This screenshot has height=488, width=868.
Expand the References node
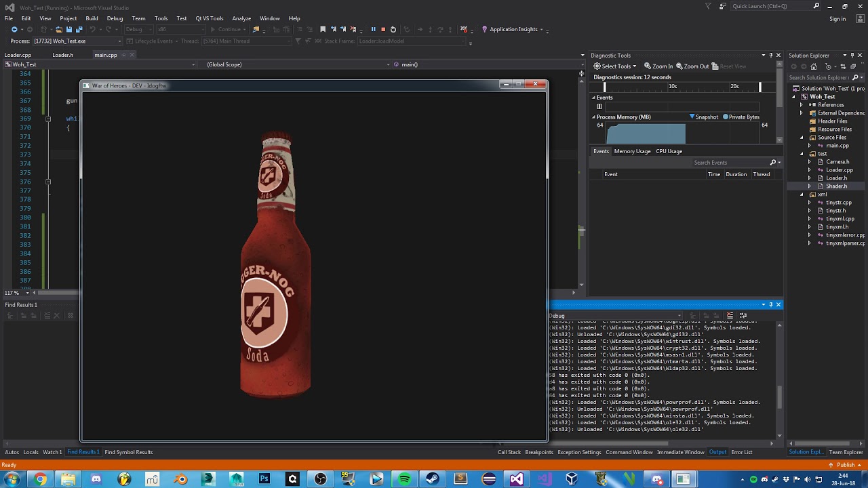802,105
